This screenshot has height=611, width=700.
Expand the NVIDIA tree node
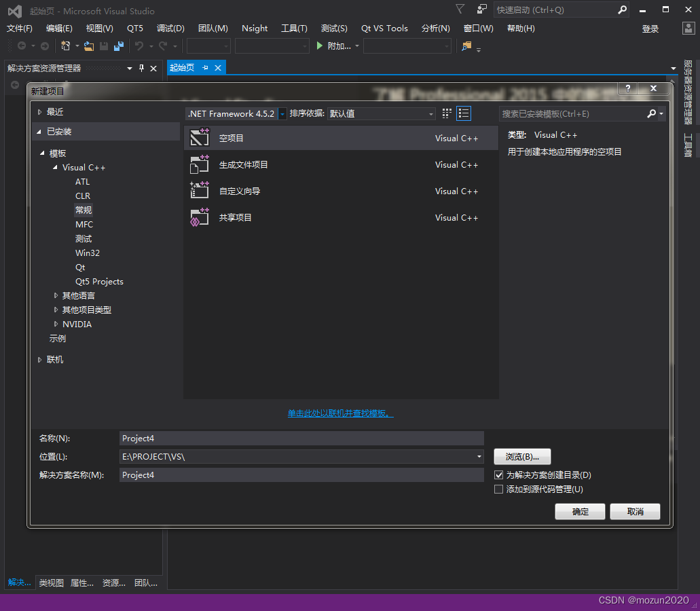point(56,324)
